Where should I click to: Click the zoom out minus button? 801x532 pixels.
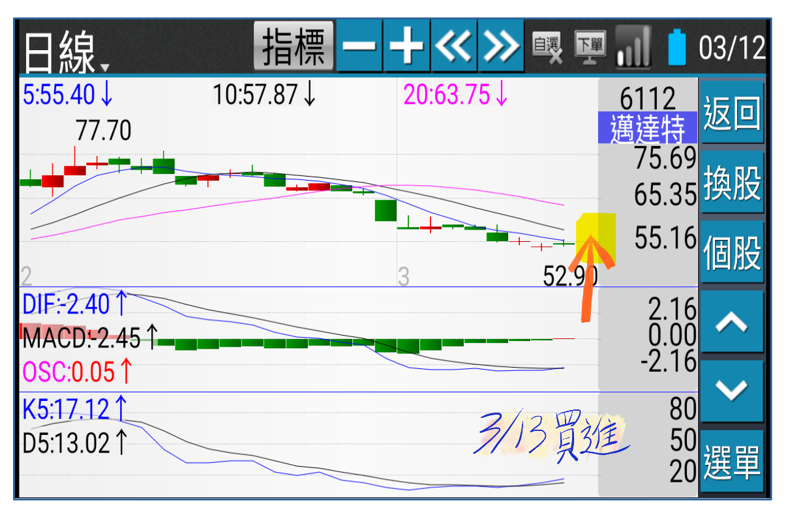[359, 46]
